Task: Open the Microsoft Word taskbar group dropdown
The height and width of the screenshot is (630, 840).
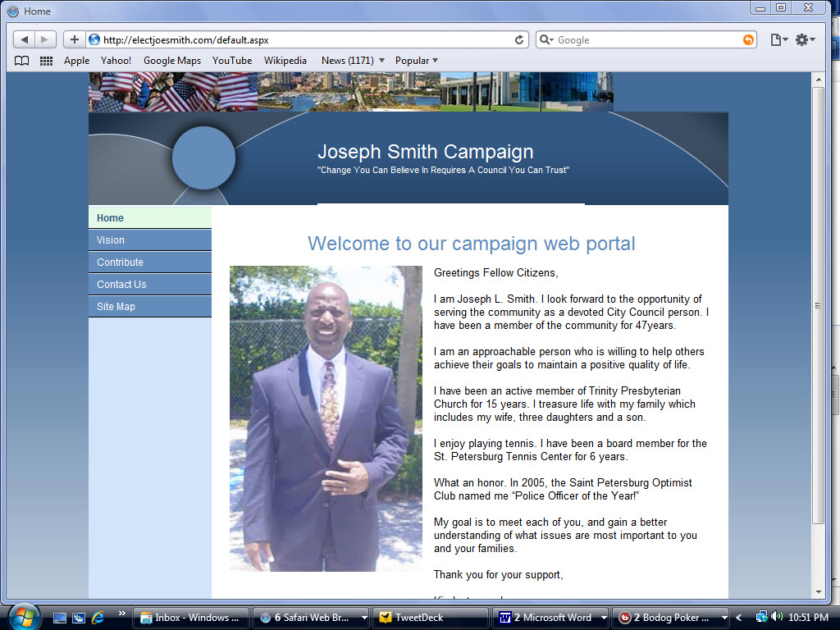Action: [x=605, y=617]
